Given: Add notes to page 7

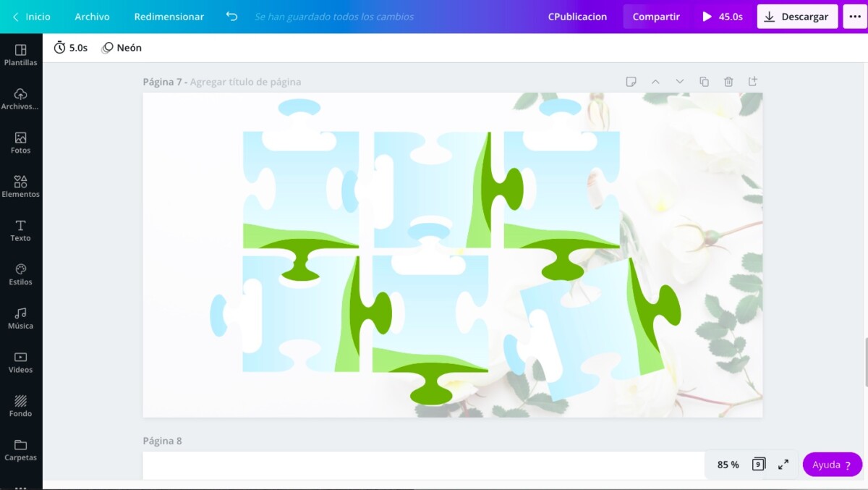Looking at the screenshot, I should (x=631, y=82).
